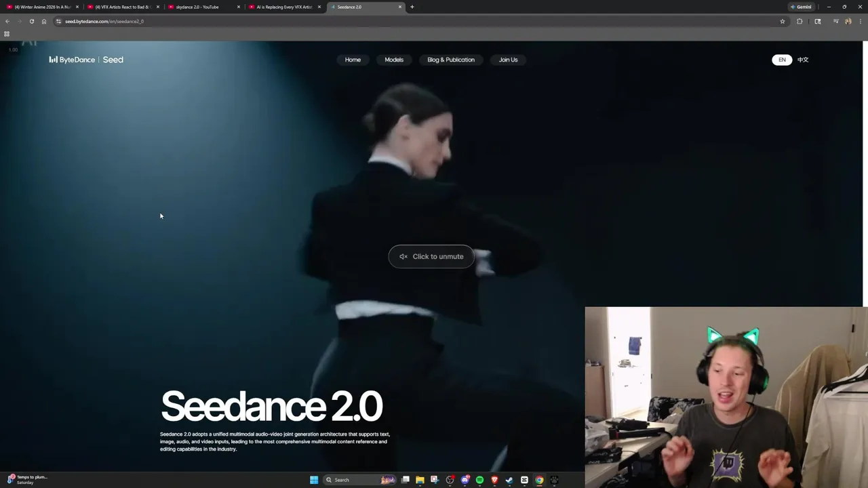Open Chrome from taskbar
Viewport: 868px width, 488px height.
pyautogui.click(x=539, y=480)
